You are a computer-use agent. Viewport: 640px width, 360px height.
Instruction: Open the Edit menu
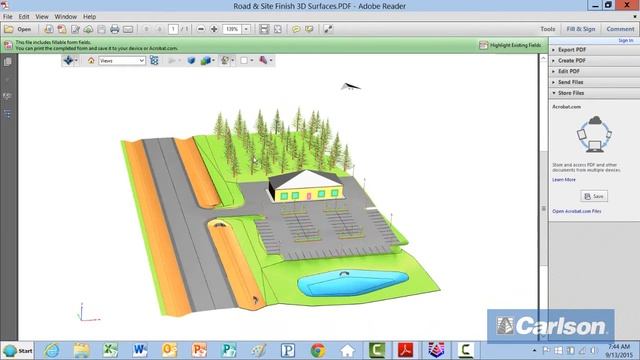[x=24, y=17]
